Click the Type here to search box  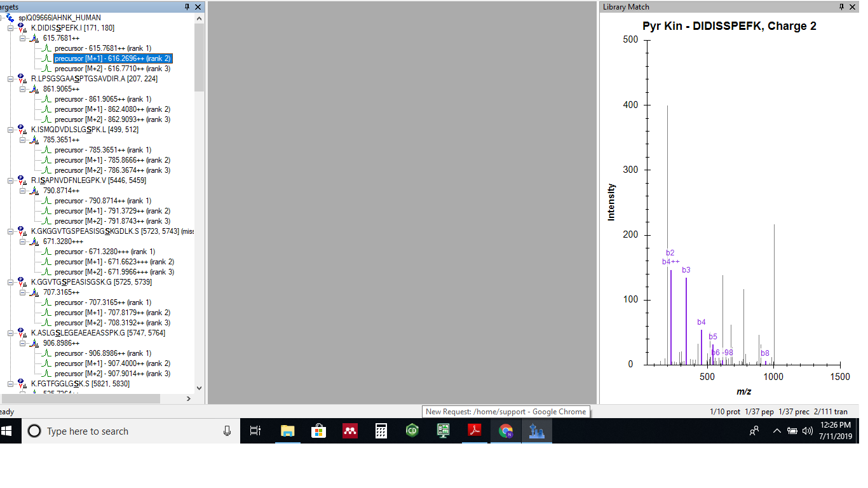(127, 431)
